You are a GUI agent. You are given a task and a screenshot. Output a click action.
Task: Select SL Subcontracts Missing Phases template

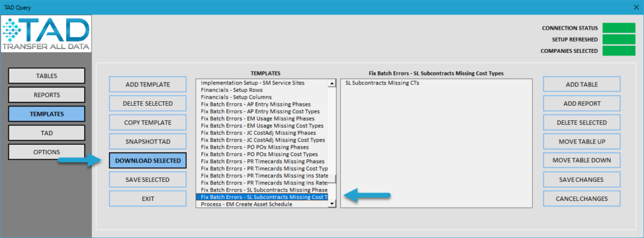pos(262,190)
